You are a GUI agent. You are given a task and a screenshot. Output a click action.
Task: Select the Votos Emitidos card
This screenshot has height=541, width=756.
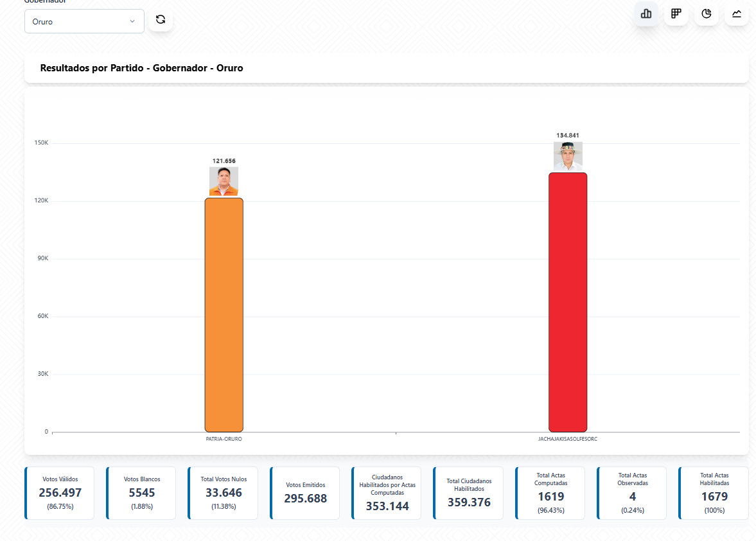(x=305, y=493)
